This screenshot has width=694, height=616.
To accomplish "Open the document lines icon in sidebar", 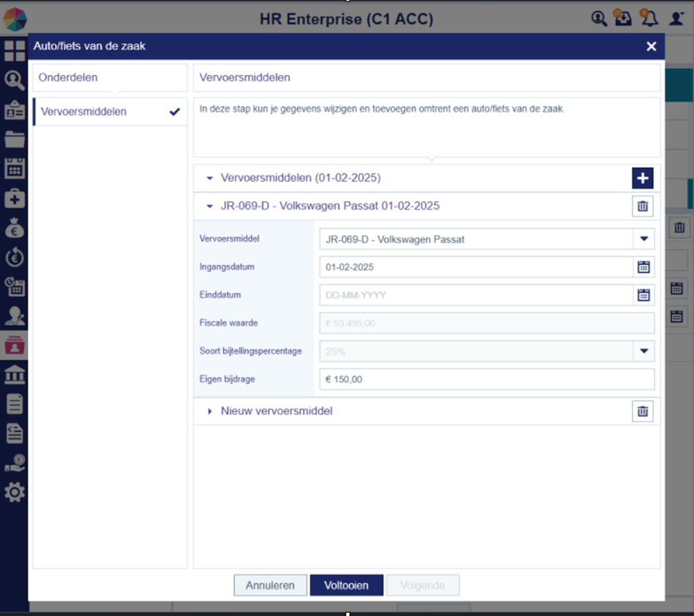I will point(15,404).
